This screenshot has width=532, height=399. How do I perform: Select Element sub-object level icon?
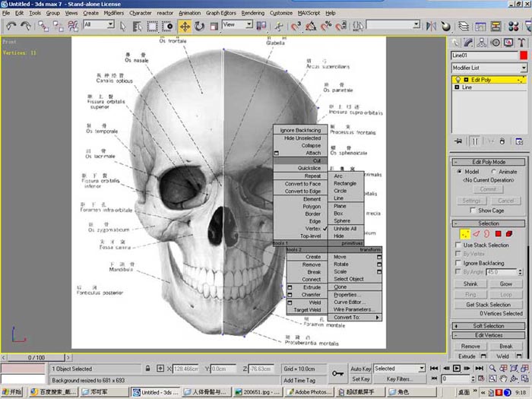click(x=509, y=234)
